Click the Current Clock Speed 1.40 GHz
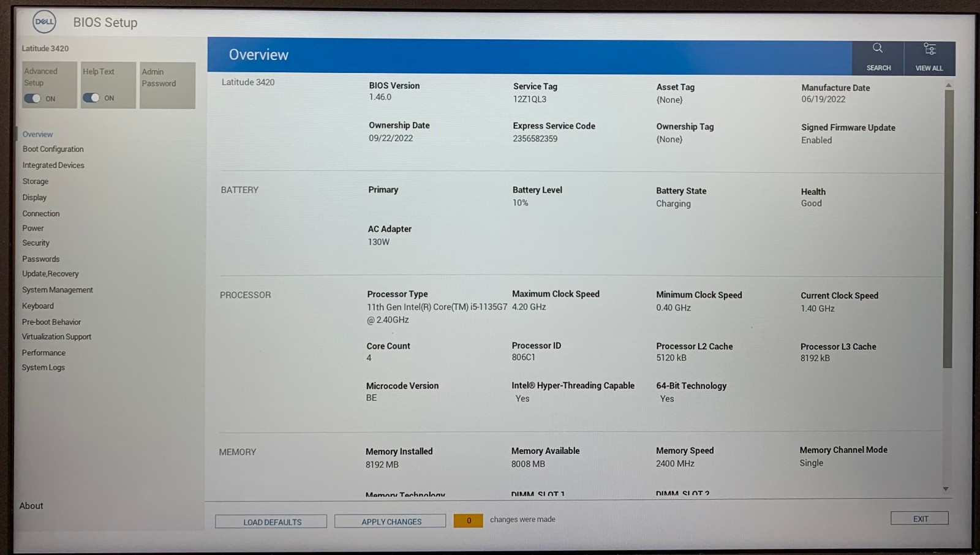Screen dimensions: 980x555 (818, 308)
